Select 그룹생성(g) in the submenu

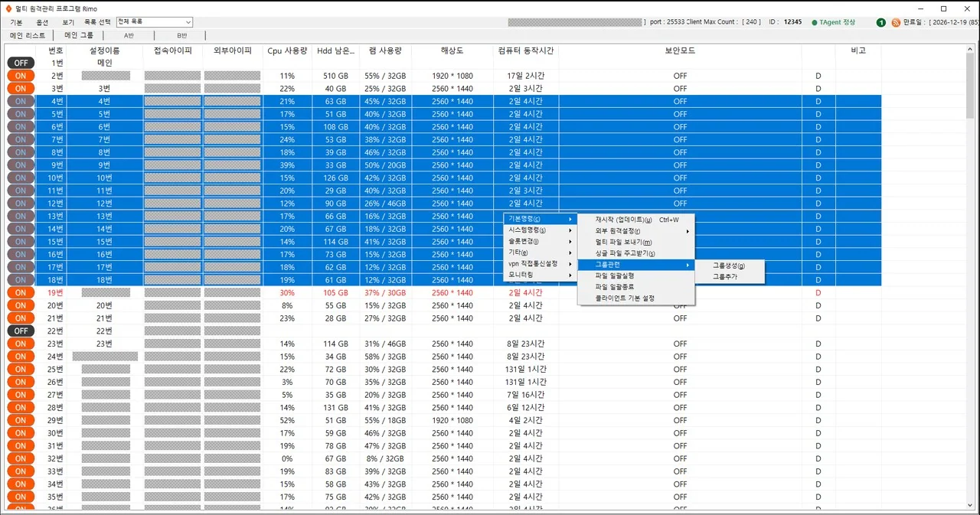coord(730,266)
